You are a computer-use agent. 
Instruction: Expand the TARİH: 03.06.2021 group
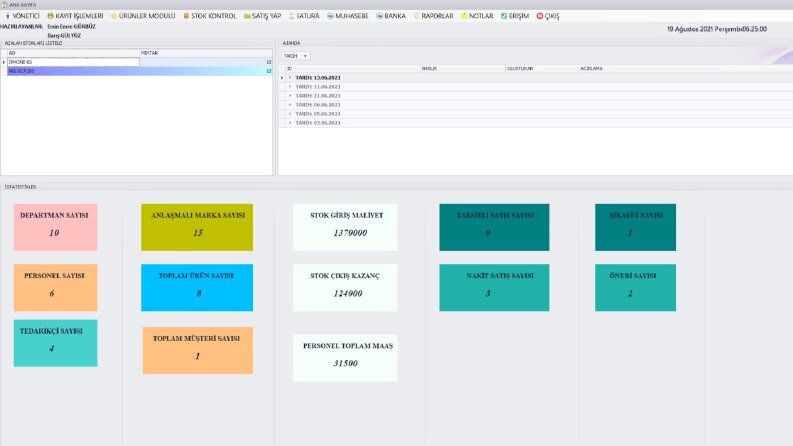click(x=290, y=123)
